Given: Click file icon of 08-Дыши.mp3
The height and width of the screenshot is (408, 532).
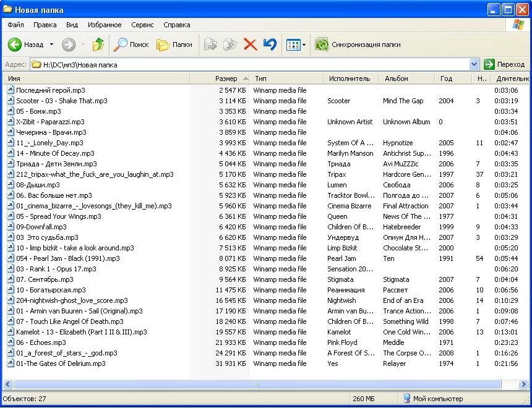Looking at the screenshot, I should tap(11, 185).
